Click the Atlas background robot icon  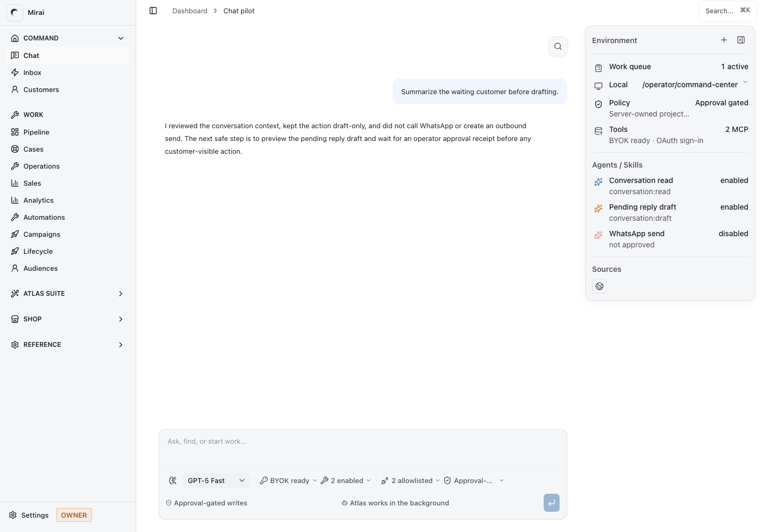[x=345, y=503]
